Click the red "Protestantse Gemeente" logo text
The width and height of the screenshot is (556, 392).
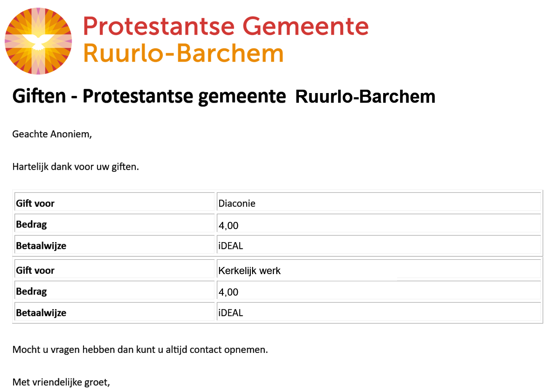point(226,26)
